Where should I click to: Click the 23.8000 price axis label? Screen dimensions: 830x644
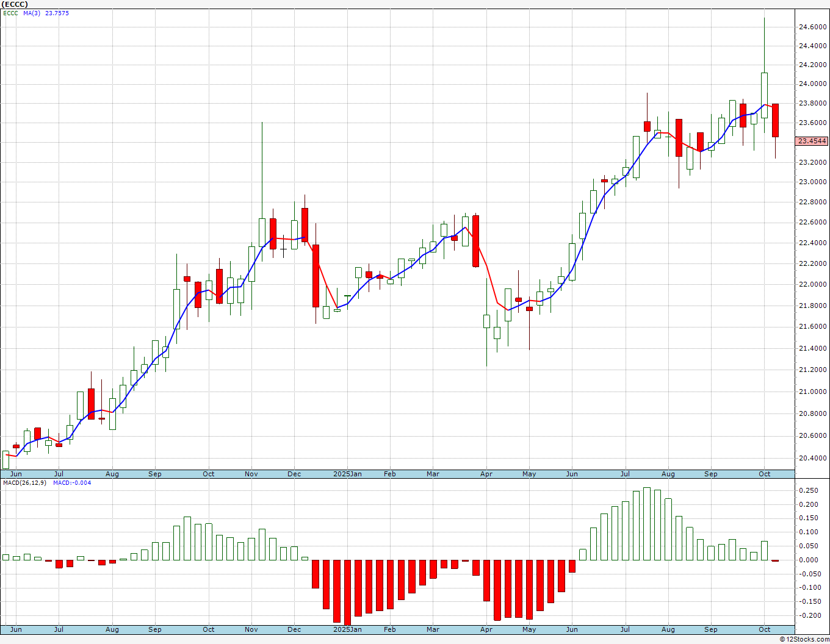(x=812, y=103)
